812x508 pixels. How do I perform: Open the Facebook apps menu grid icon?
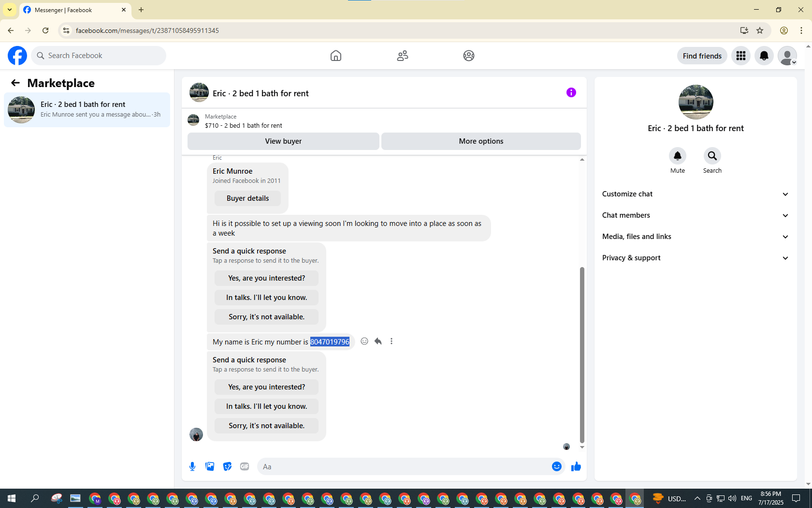click(x=741, y=56)
